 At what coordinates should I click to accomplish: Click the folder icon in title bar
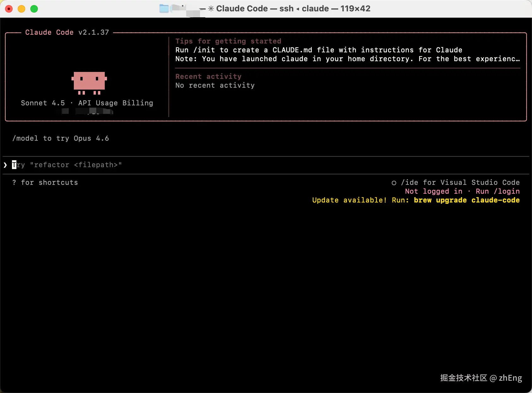(164, 9)
